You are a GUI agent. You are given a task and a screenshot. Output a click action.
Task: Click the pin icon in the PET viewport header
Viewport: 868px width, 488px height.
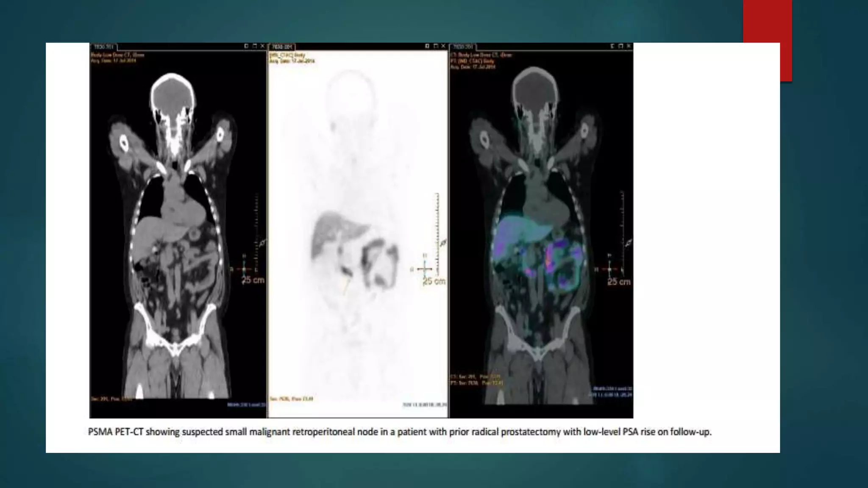pyautogui.click(x=427, y=46)
